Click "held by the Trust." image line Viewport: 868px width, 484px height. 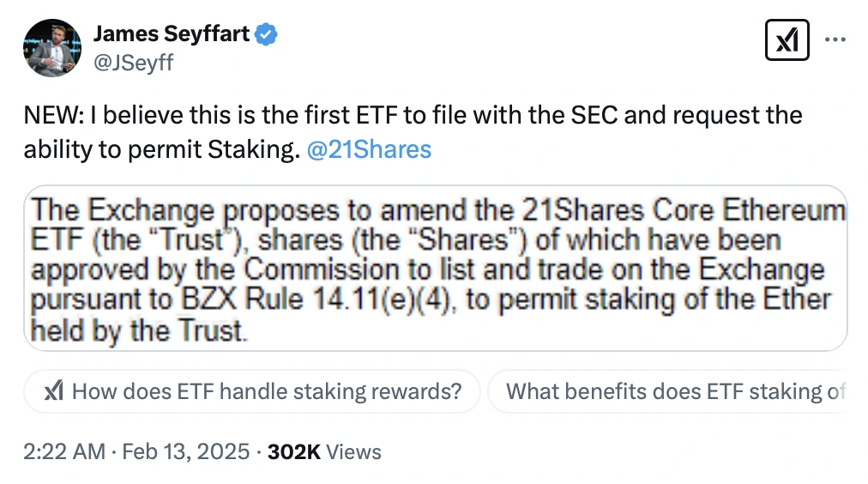click(x=139, y=330)
